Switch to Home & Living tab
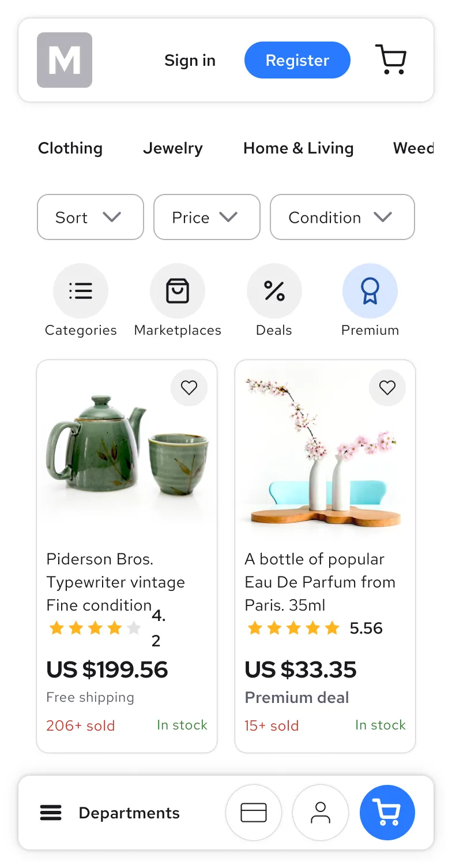Viewport: 452px width, 868px height. tap(299, 148)
